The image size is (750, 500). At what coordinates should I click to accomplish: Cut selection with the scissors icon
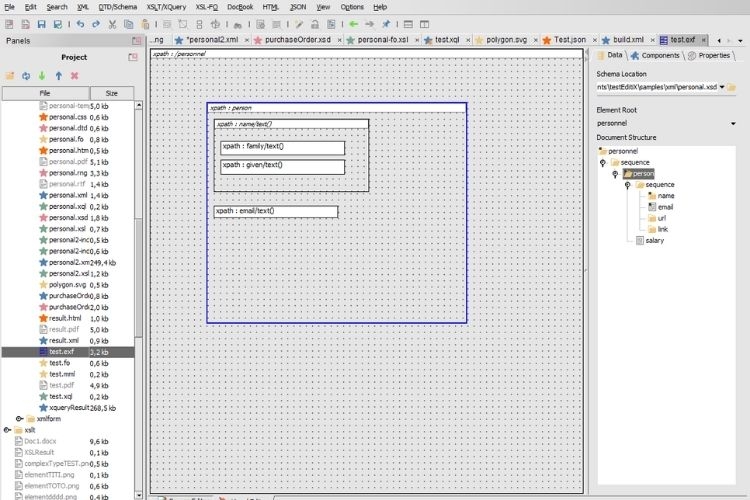pyautogui.click(x=112, y=24)
